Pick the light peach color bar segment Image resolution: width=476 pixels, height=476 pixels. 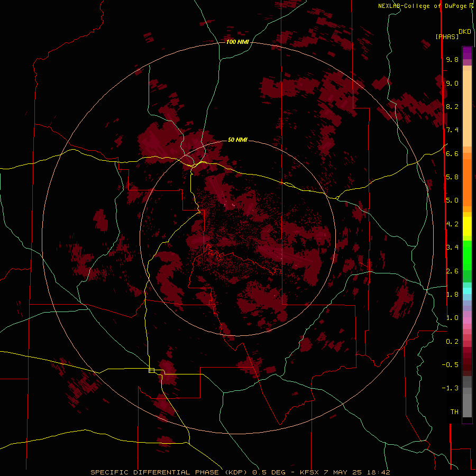pos(467,108)
